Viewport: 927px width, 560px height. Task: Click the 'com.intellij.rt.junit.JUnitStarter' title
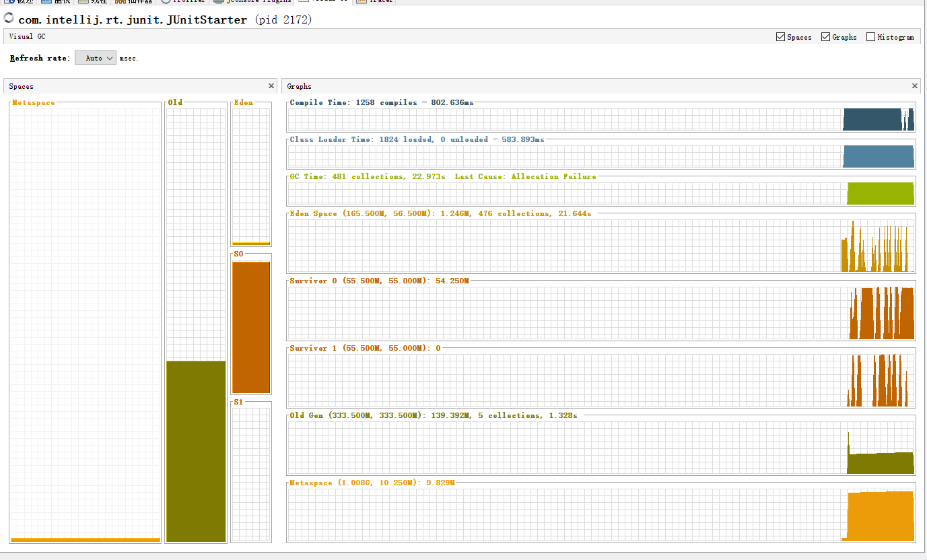(x=133, y=20)
